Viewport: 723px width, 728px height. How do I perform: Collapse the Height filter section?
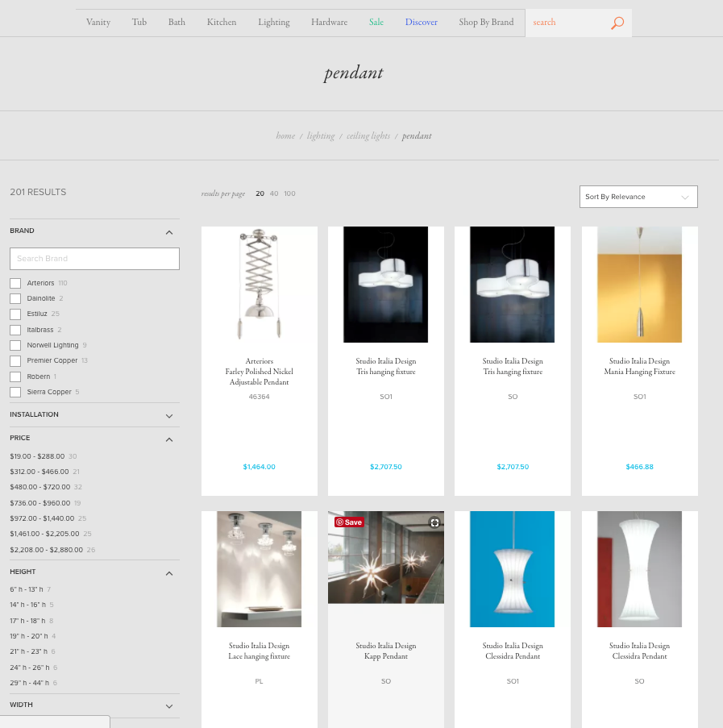[x=169, y=573]
